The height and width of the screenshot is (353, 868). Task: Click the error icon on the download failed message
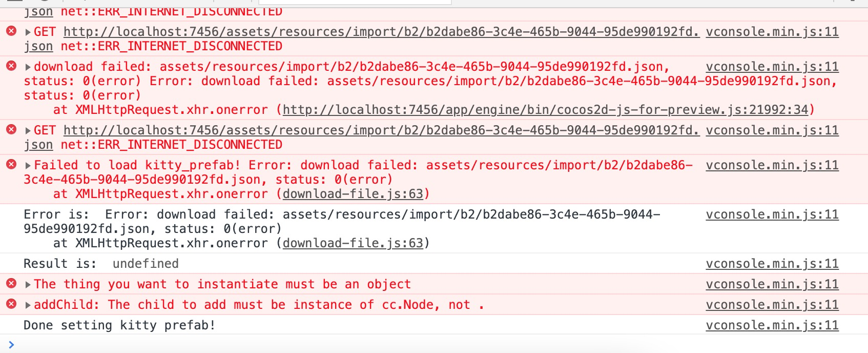12,66
